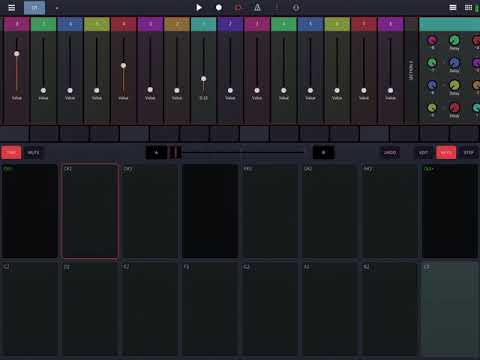Expand the small dropdown arrow beside the blue tab
The height and width of the screenshot is (360, 480).
(x=57, y=8)
